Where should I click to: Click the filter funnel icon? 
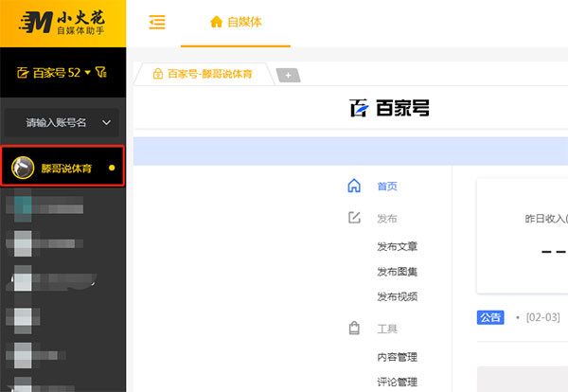tap(100, 72)
